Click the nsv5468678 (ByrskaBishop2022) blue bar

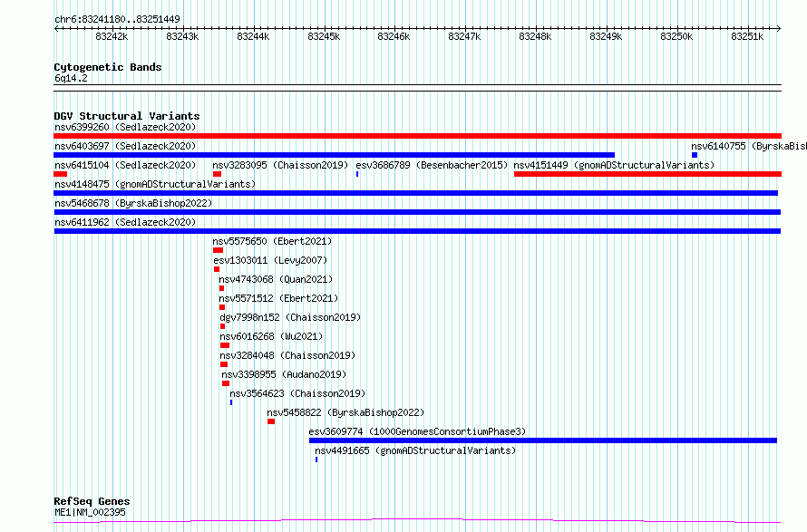coord(417,212)
